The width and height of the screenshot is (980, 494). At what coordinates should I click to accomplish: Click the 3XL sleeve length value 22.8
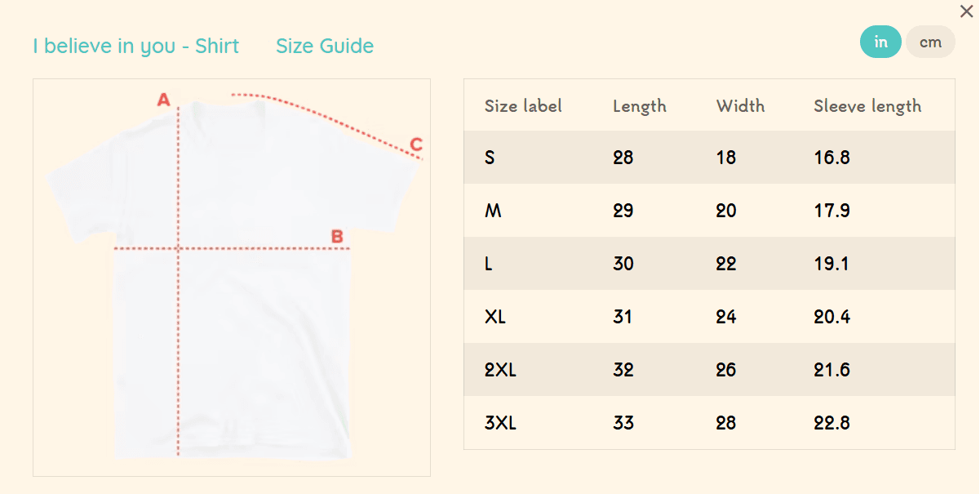click(x=832, y=423)
